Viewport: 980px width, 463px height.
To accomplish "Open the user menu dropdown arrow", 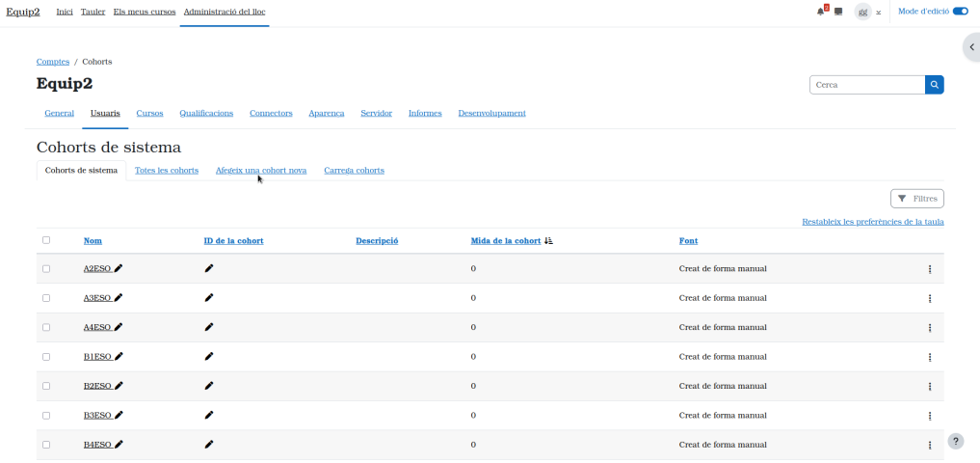I will point(878,13).
